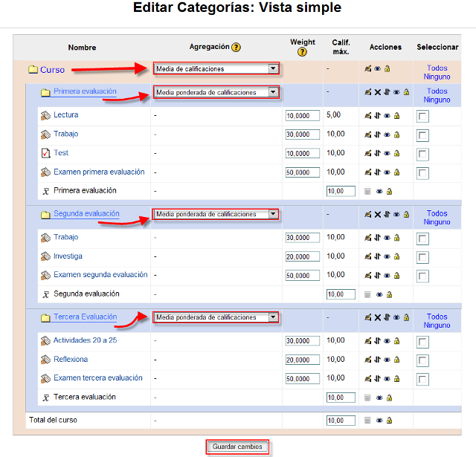The image size is (476, 457).
Task: Open the Primera evaluación category link
Action: pos(85,92)
